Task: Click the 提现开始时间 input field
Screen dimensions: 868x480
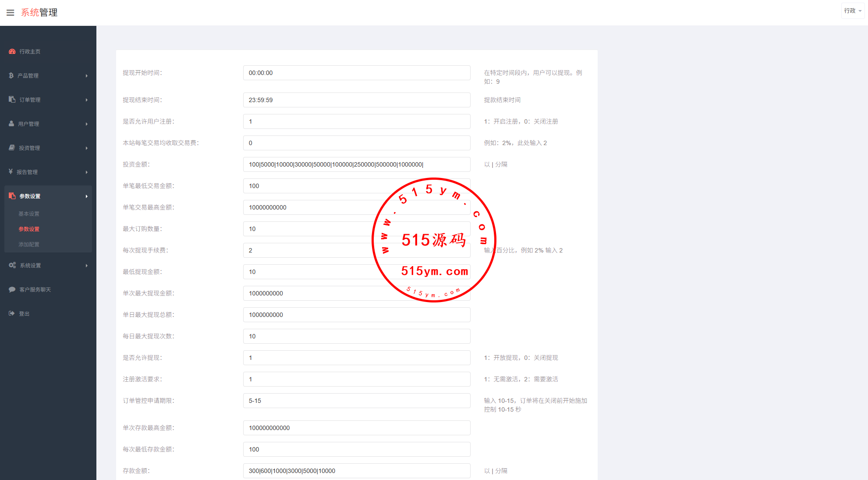Action: (356, 73)
